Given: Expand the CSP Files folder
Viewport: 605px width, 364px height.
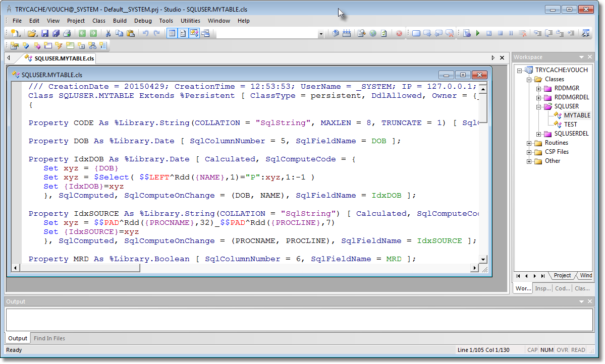Looking at the screenshot, I should (529, 152).
